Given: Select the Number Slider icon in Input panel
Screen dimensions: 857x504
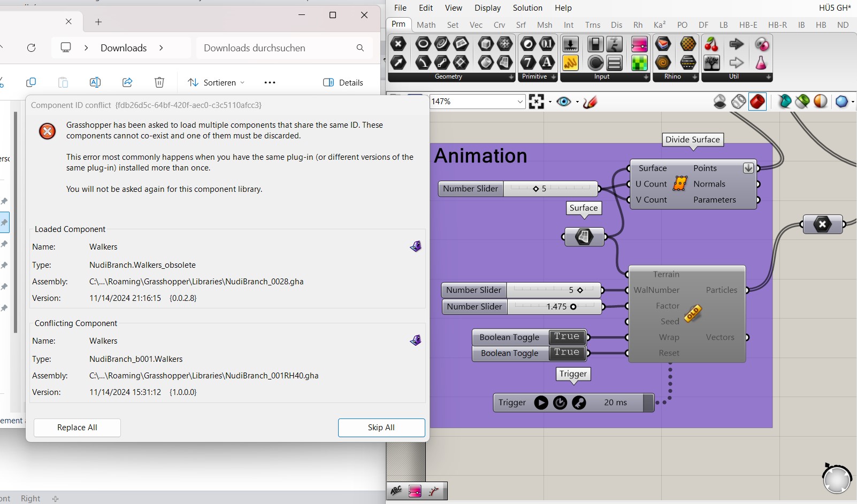Looking at the screenshot, I should click(x=571, y=44).
